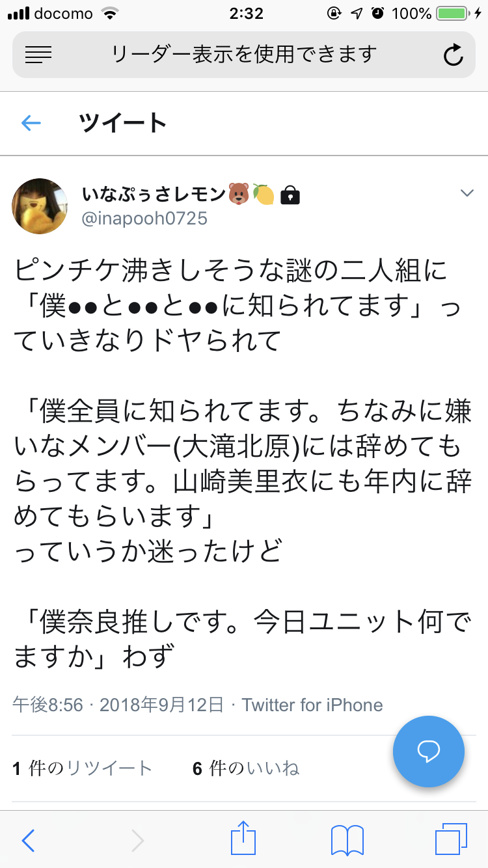Open the @inapooh0725 profile handle
The height and width of the screenshot is (868, 488).
pyautogui.click(x=144, y=218)
